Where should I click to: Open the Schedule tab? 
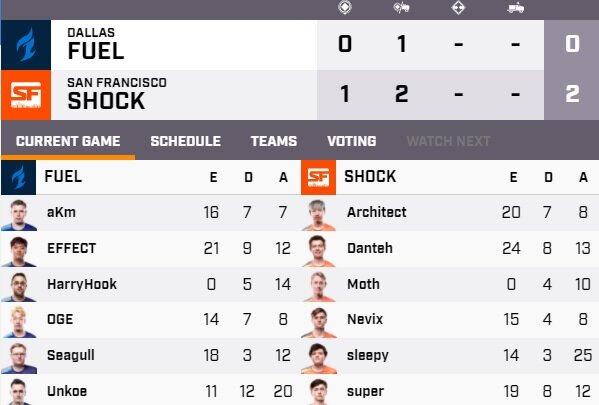tap(186, 141)
